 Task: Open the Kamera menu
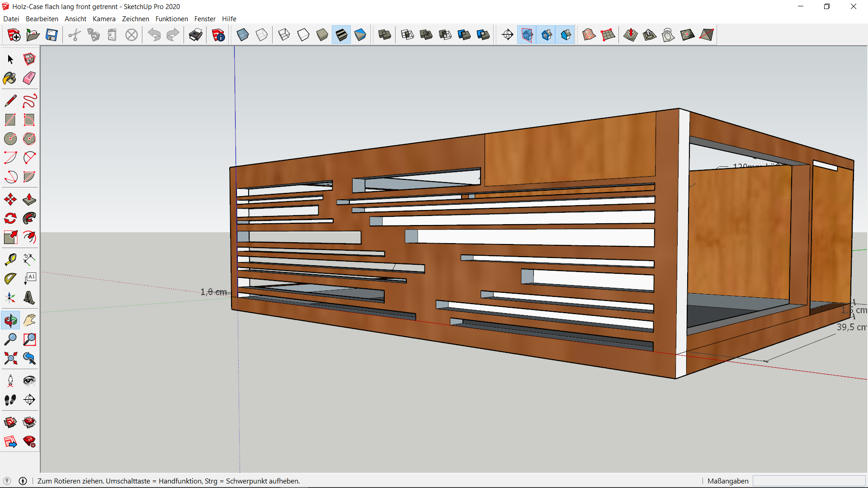click(x=104, y=19)
